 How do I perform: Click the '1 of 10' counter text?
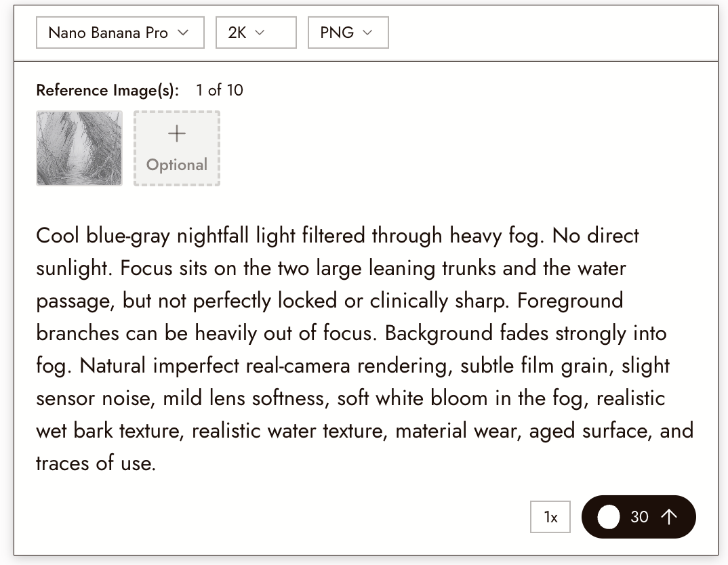(x=219, y=90)
